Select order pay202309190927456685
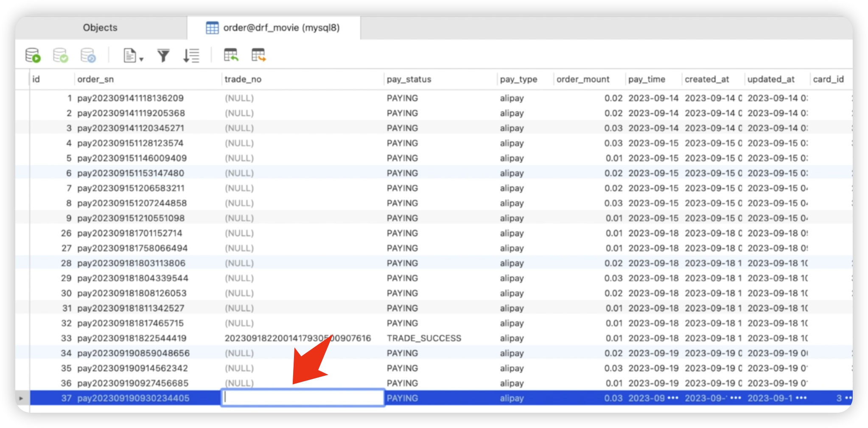Screen dimensions: 868x428 point(133,383)
